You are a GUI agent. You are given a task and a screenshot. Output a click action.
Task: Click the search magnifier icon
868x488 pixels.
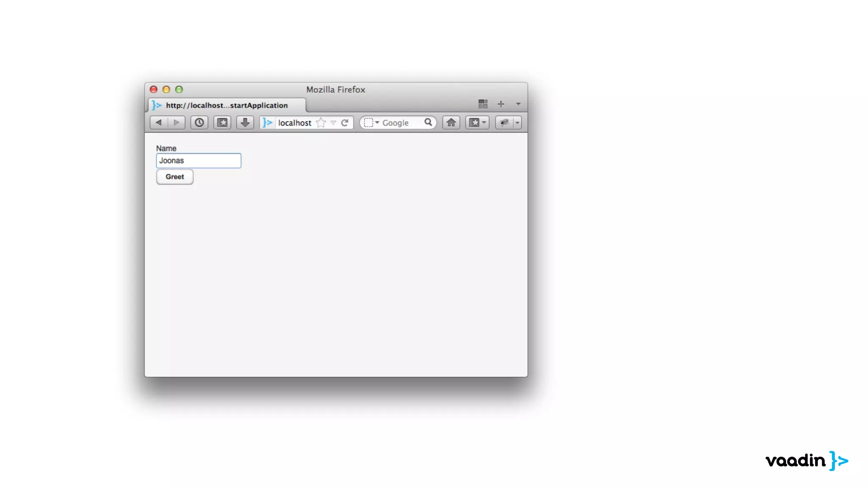point(428,122)
